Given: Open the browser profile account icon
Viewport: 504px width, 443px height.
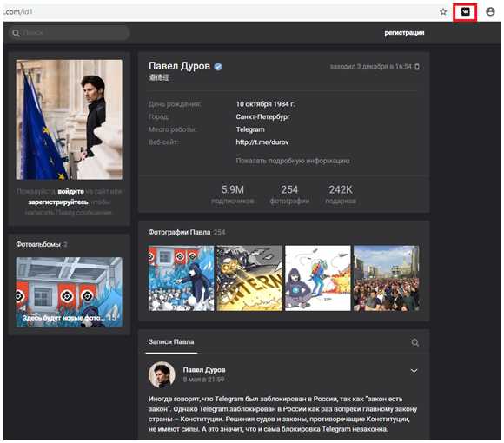Looking at the screenshot, I should pyautogui.click(x=490, y=12).
